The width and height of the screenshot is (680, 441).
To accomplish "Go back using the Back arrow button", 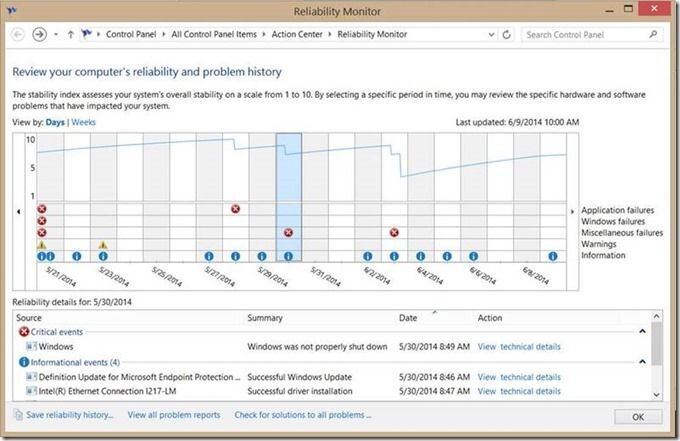I will [x=18, y=34].
